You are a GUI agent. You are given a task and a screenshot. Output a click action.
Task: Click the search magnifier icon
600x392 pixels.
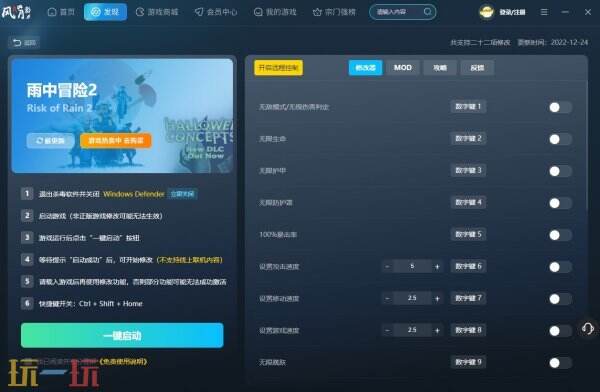(428, 12)
